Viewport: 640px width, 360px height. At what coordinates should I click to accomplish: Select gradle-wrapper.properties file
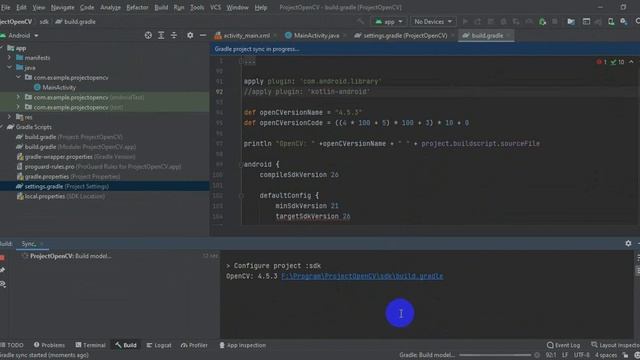pyautogui.click(x=76, y=156)
